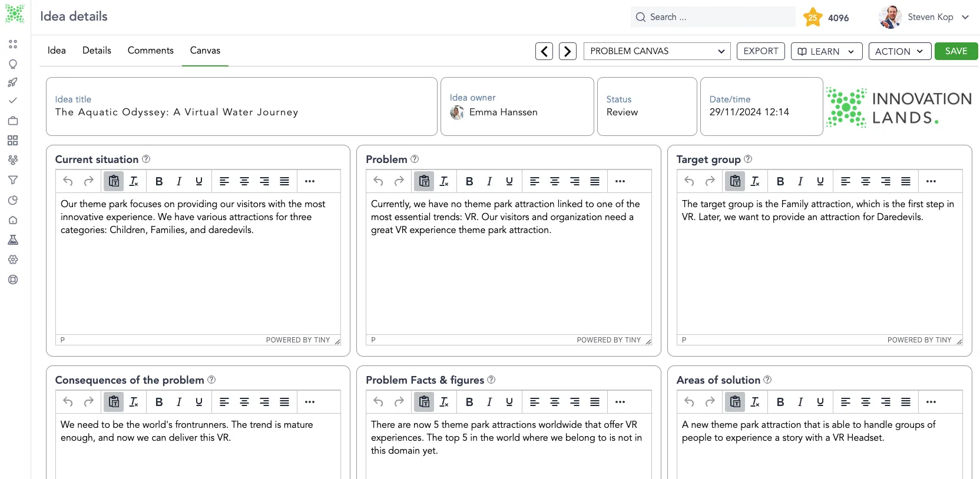Open the ACTION dropdown menu
Image resolution: width=980 pixels, height=479 pixels.
point(899,51)
